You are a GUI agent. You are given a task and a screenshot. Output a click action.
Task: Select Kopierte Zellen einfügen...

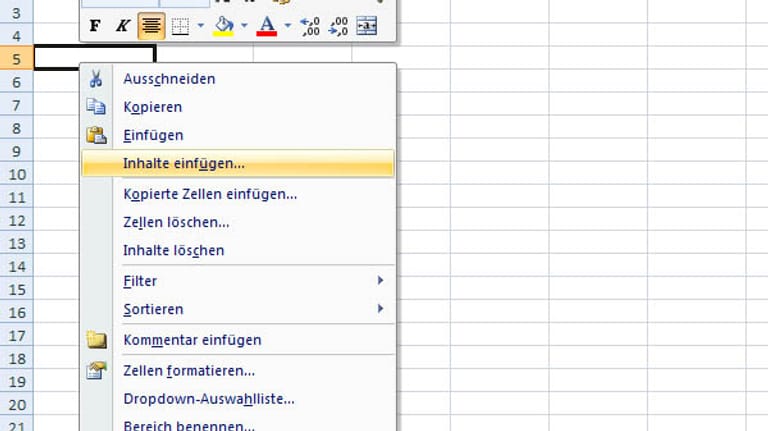[x=238, y=194]
